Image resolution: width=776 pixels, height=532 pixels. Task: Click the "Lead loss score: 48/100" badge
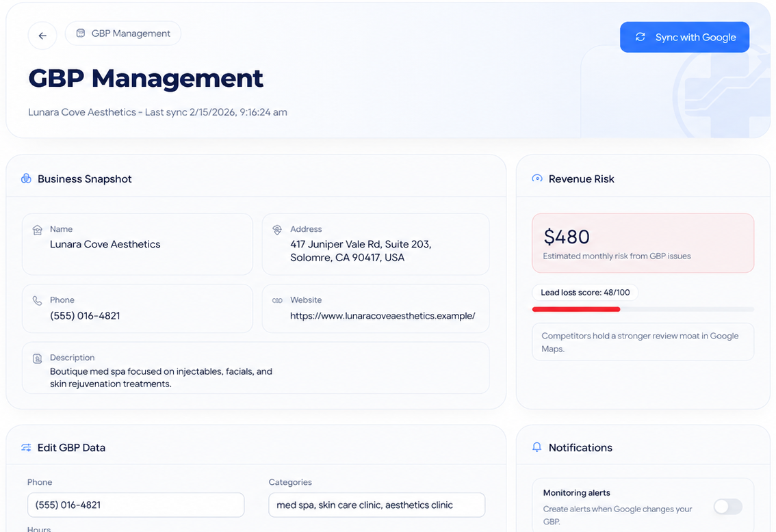coord(585,292)
